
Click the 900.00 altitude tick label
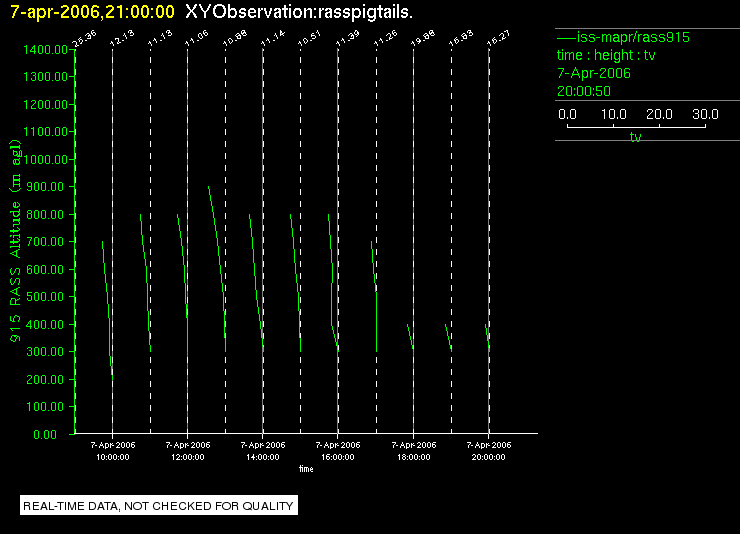point(45,187)
